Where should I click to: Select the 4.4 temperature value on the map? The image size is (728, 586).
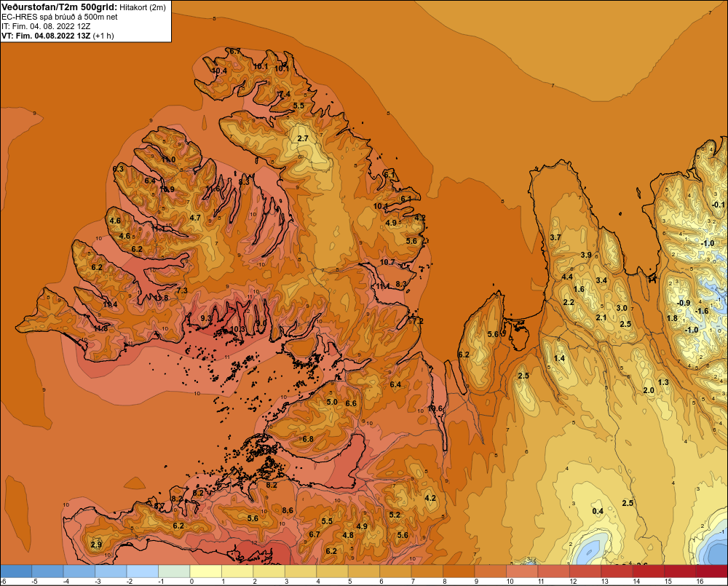click(x=567, y=277)
